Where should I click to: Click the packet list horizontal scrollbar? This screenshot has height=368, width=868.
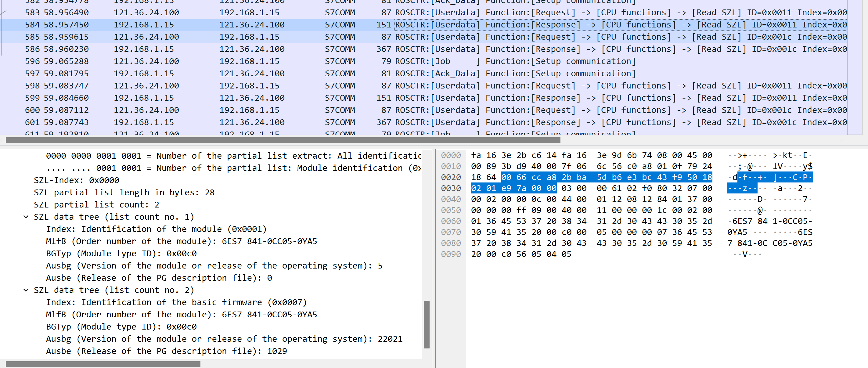(x=283, y=140)
